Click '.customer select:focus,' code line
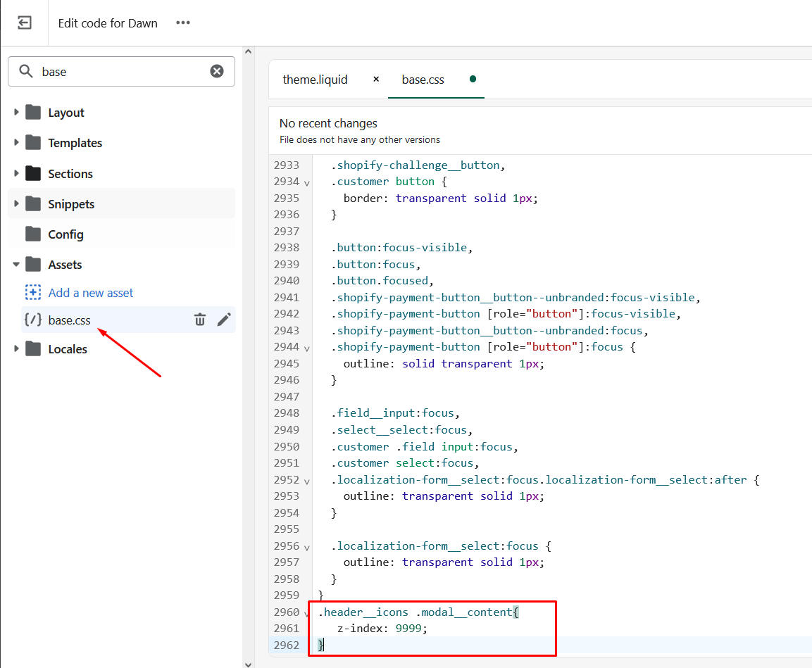Image resolution: width=812 pixels, height=668 pixels. [x=406, y=463]
